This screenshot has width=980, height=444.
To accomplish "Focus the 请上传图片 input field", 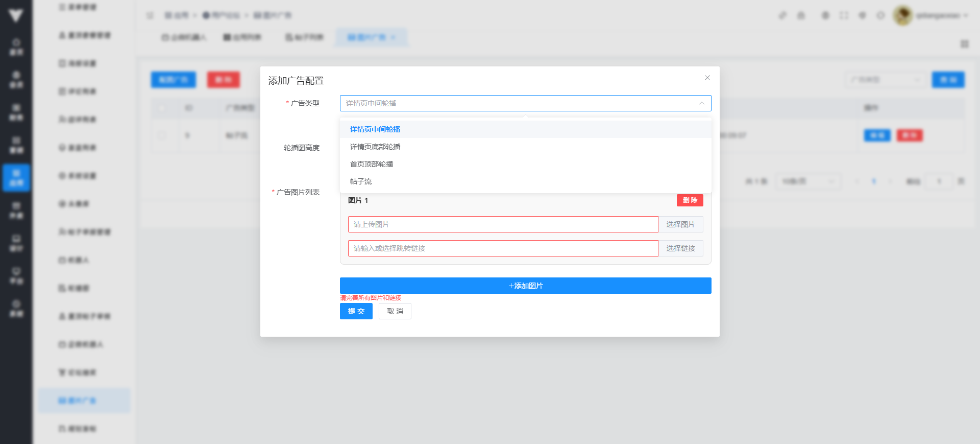I will pyautogui.click(x=503, y=224).
